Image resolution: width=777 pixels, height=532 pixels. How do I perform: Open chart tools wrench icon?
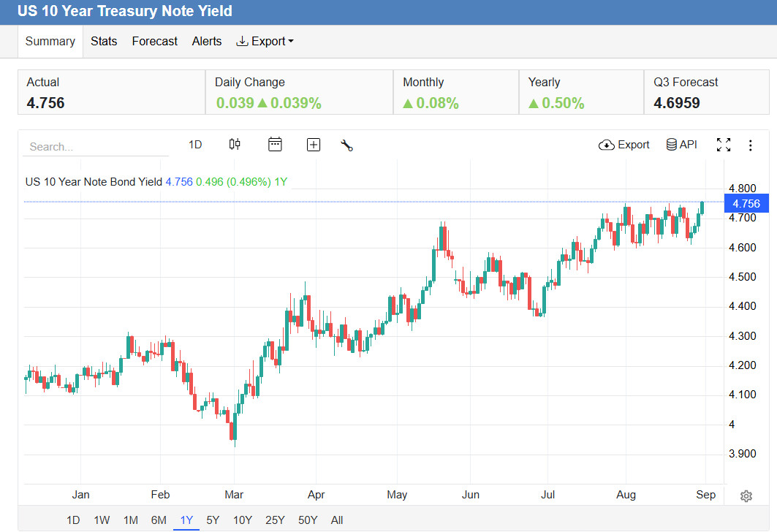point(347,145)
